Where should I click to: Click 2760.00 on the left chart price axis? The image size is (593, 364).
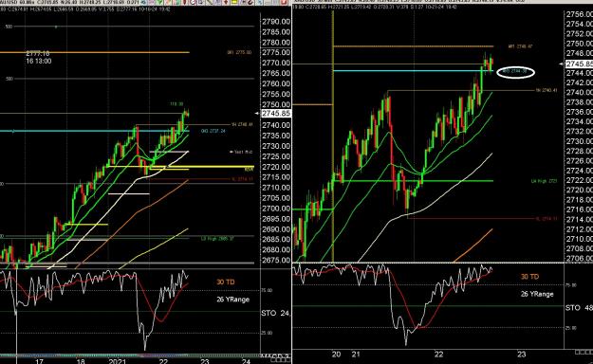tap(276, 84)
